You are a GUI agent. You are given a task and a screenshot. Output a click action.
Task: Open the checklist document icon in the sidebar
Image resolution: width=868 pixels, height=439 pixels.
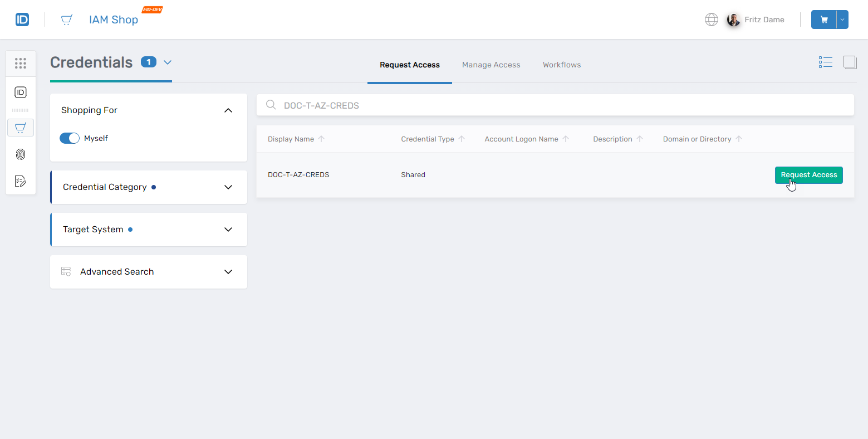tap(21, 181)
